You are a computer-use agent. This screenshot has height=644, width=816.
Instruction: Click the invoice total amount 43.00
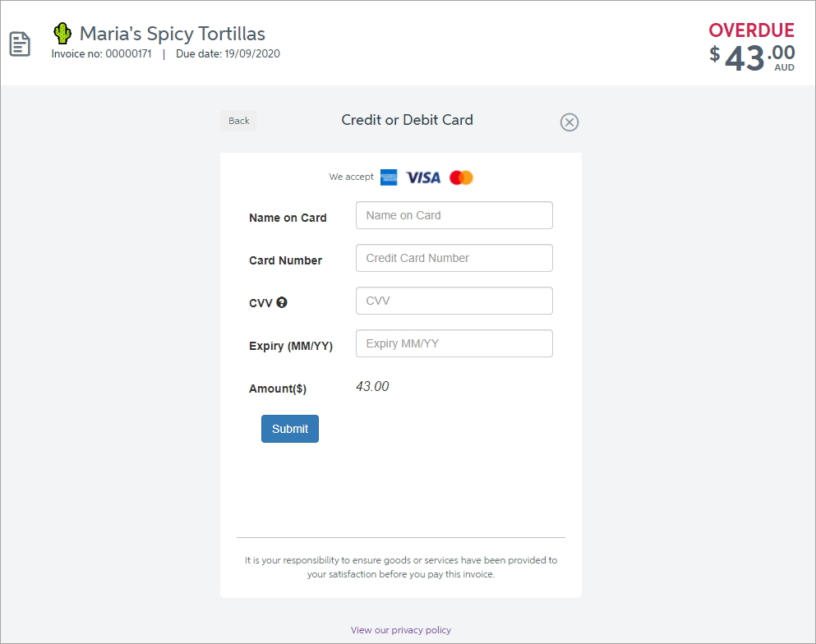[x=752, y=57]
